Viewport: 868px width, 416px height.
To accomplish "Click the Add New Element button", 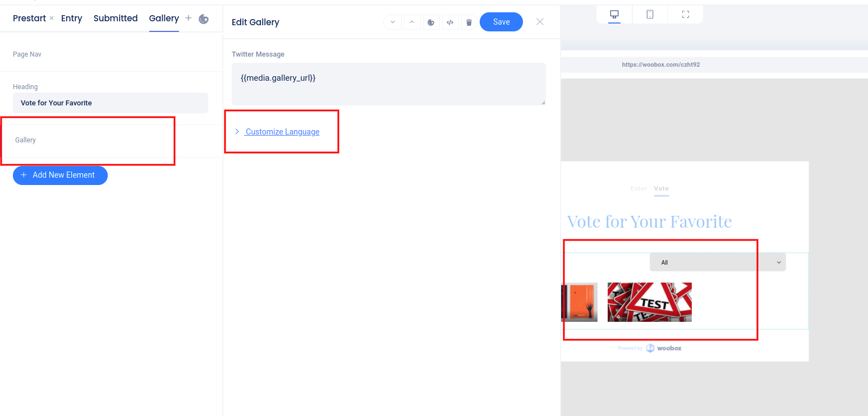I will 60,175.
